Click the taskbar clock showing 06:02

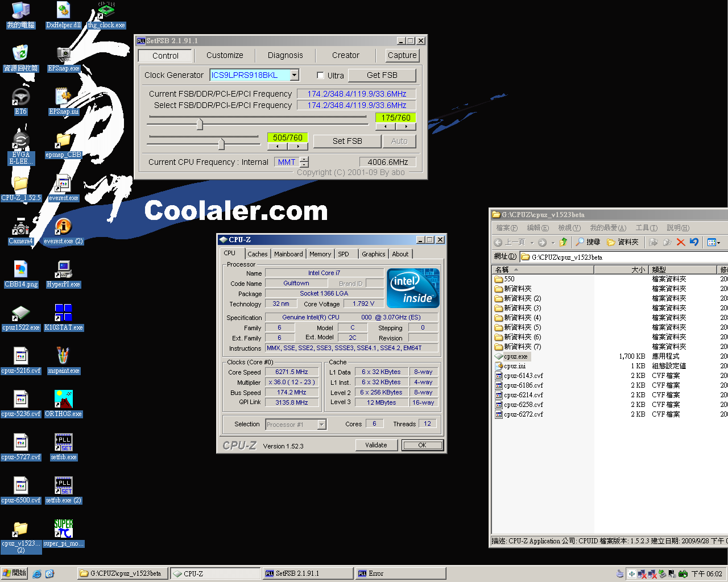pos(707,574)
